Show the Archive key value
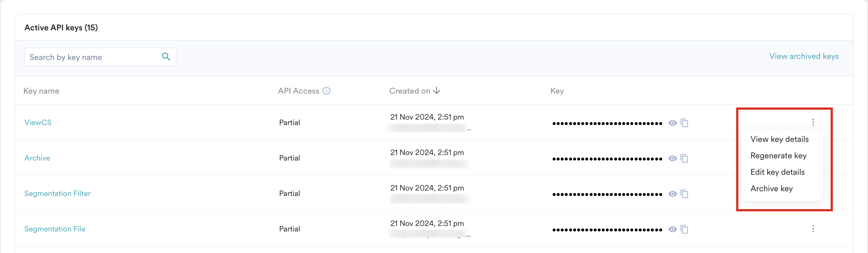The image size is (868, 253). [672, 158]
